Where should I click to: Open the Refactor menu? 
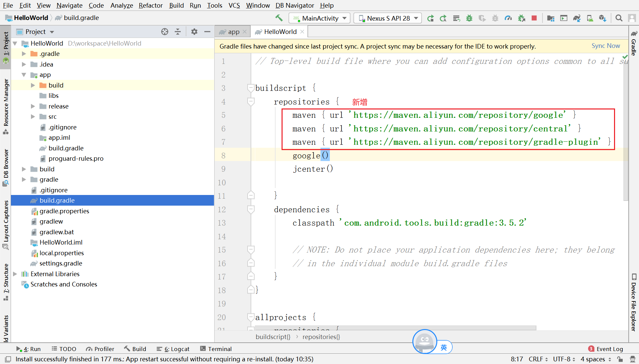click(x=150, y=5)
